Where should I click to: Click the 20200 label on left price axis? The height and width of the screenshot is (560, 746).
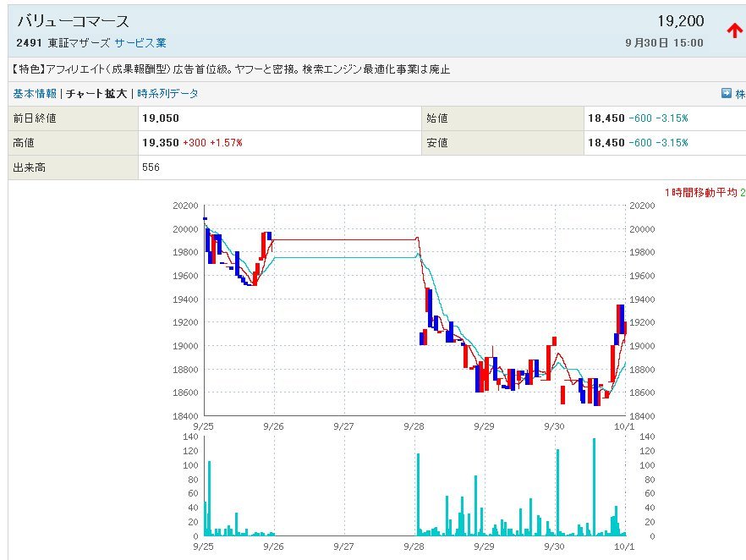coord(184,206)
